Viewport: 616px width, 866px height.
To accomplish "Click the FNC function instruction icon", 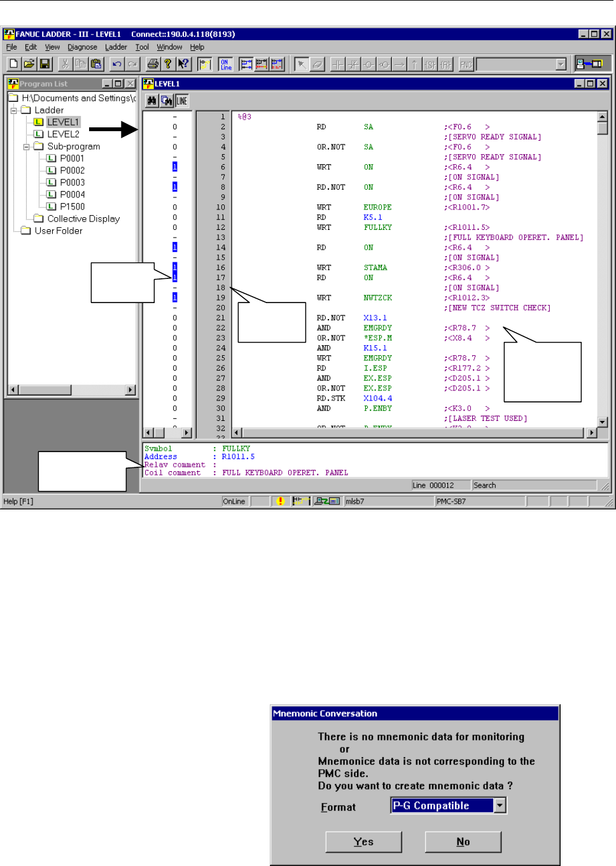I will point(466,64).
